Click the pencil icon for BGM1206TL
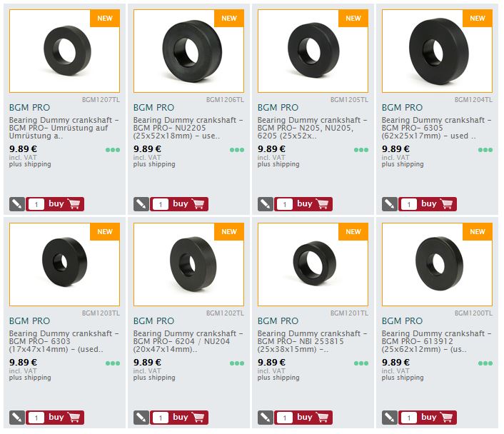Viewport: 504px width, 434px height. click(141, 204)
